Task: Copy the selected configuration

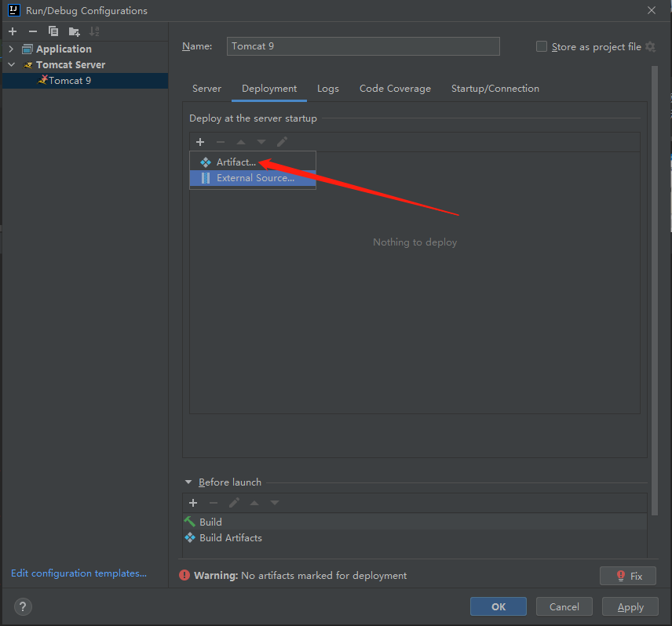Action: 53,31
